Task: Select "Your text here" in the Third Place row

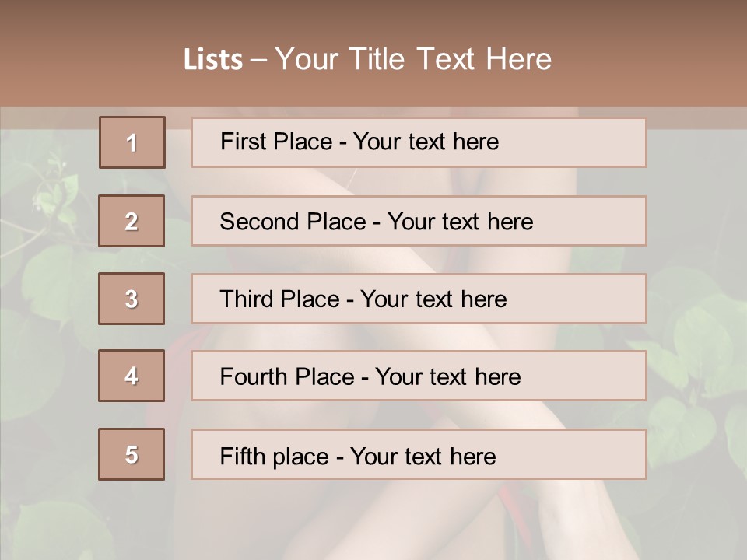Action: 433,299
